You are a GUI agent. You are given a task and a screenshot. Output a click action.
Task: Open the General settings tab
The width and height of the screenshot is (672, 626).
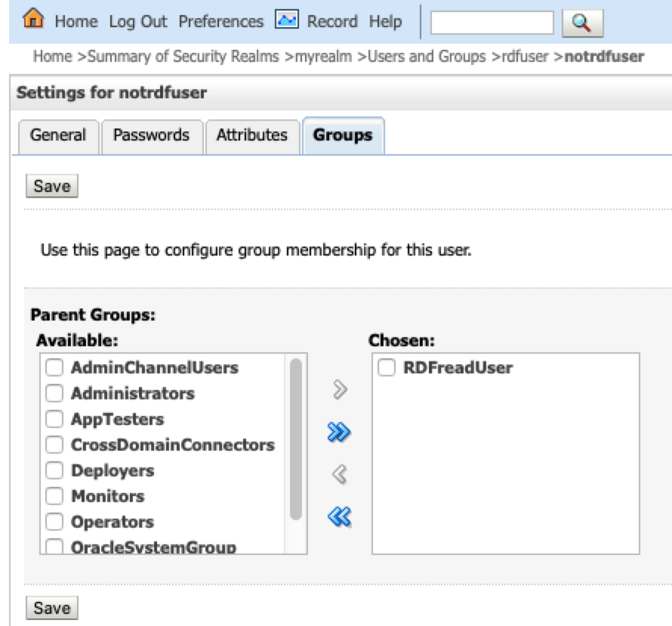tap(58, 136)
